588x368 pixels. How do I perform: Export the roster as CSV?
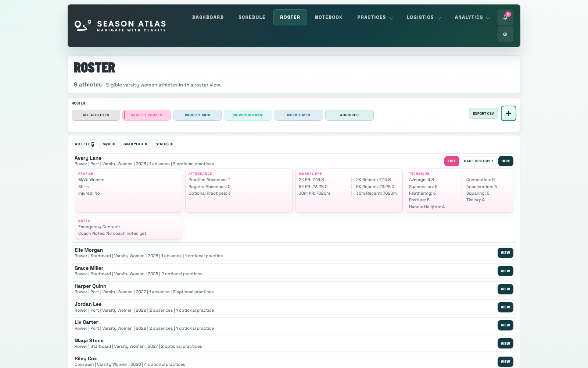pos(483,113)
